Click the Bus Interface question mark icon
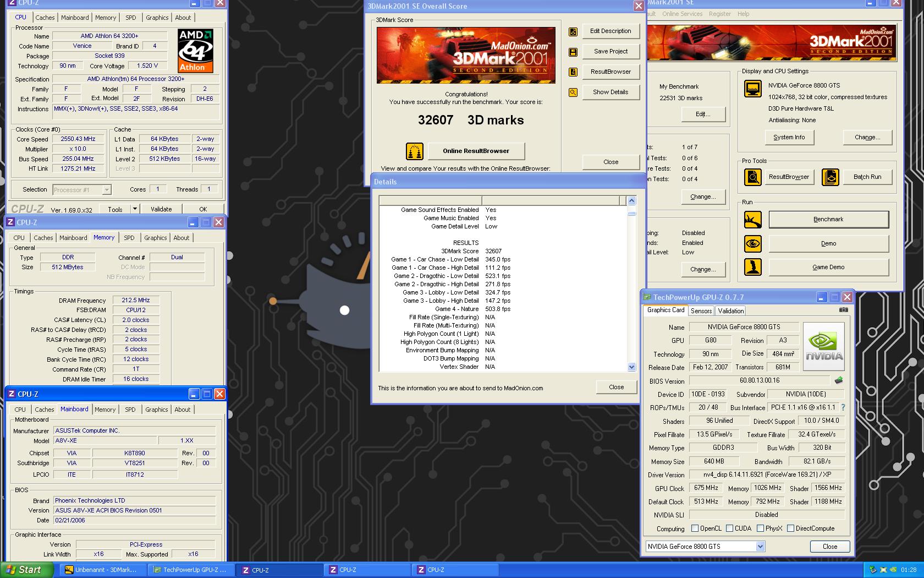The width and height of the screenshot is (924, 578). coord(843,407)
